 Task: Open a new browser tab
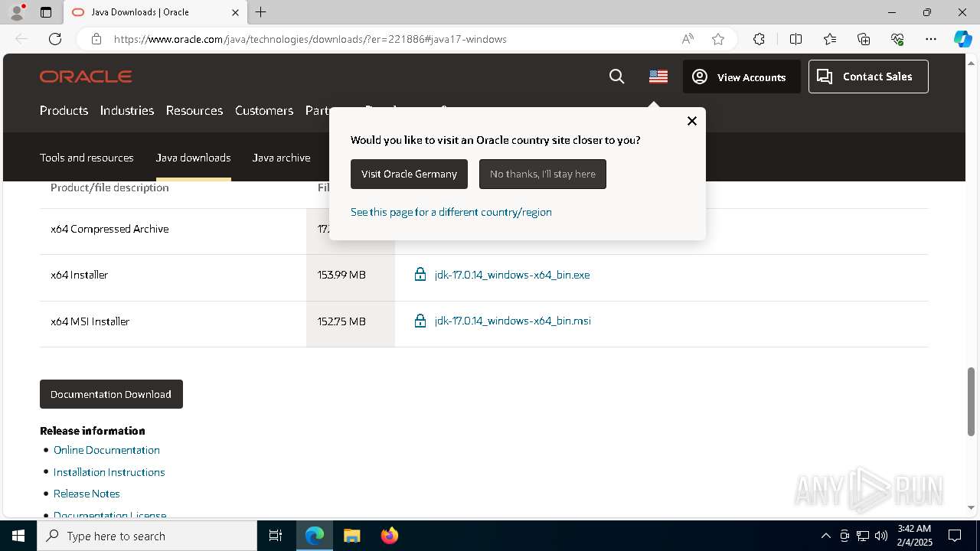point(261,12)
